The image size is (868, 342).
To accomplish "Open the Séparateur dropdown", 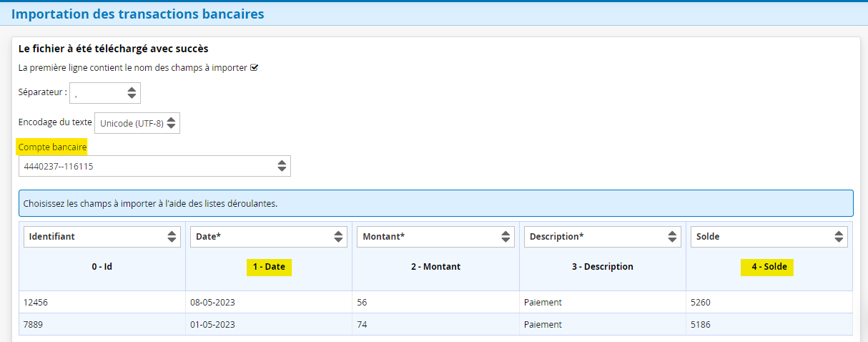I will [105, 93].
